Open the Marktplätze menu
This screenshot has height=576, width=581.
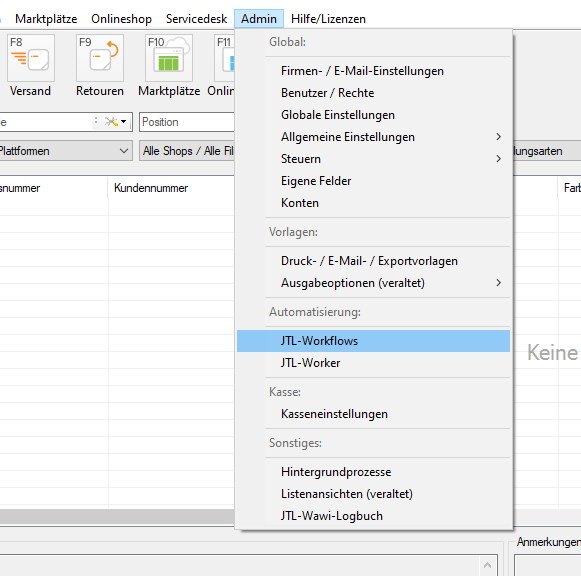coord(46,19)
